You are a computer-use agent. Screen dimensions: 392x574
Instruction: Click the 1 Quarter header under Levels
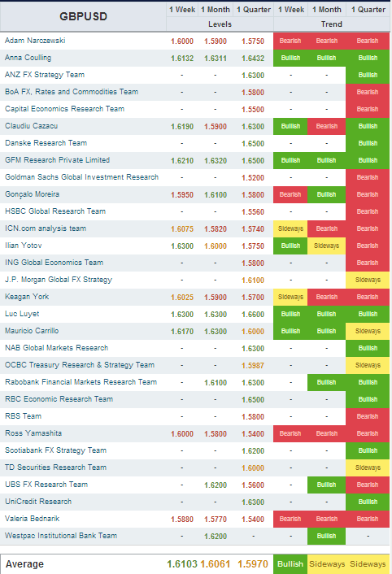click(253, 10)
